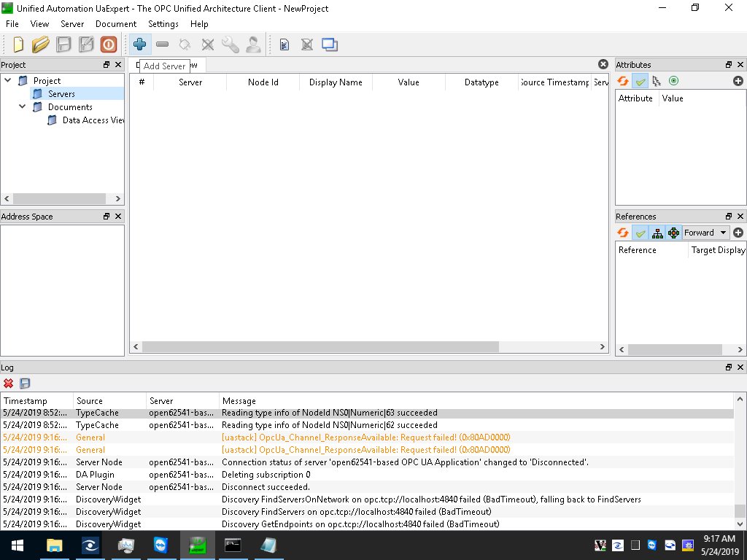Viewport: 747px width, 560px height.
Task: Click the Message column header in Log
Action: 476,401
